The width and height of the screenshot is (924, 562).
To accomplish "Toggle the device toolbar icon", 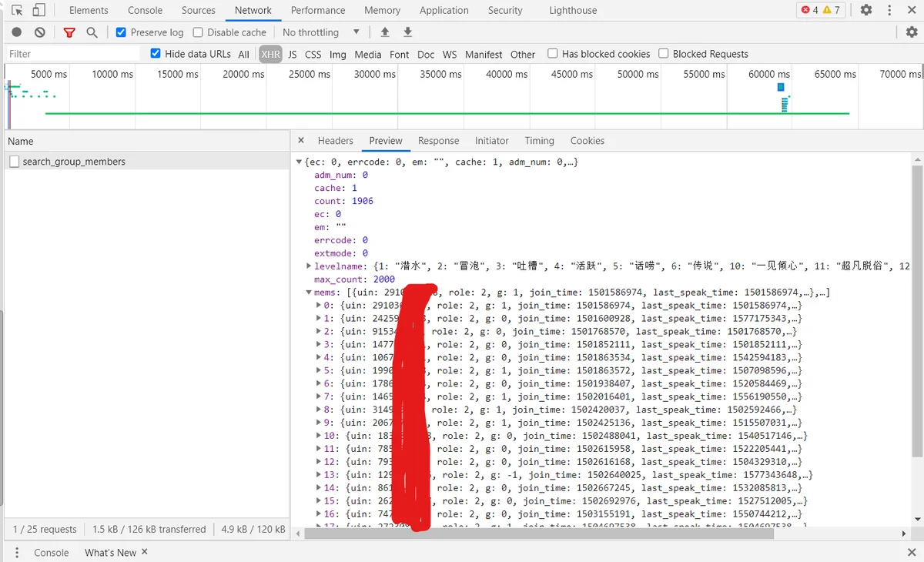I will [x=39, y=11].
